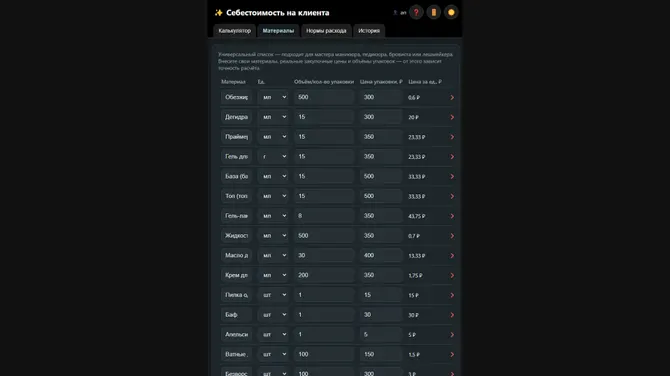
Task: Switch to the Калькулятор tab
Action: pos(235,31)
